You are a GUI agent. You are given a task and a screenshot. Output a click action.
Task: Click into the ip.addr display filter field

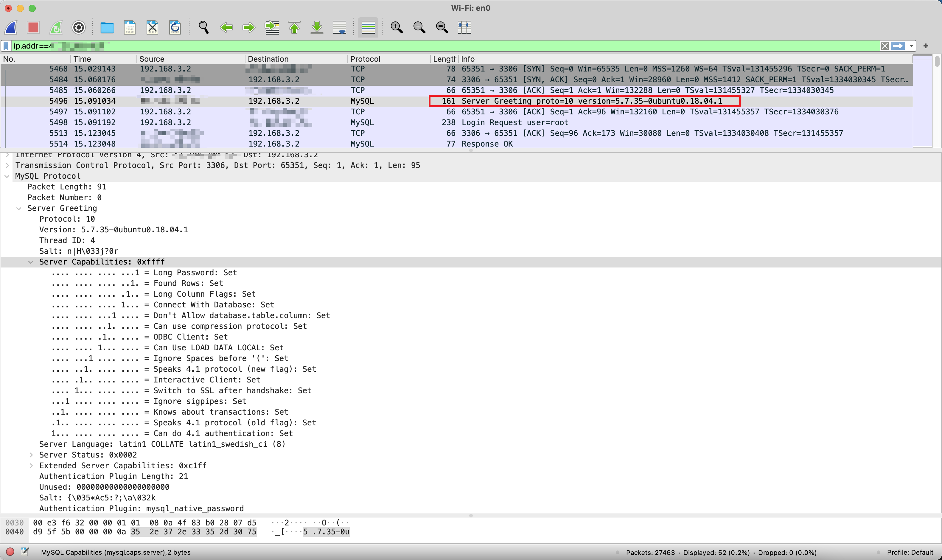[445, 46]
